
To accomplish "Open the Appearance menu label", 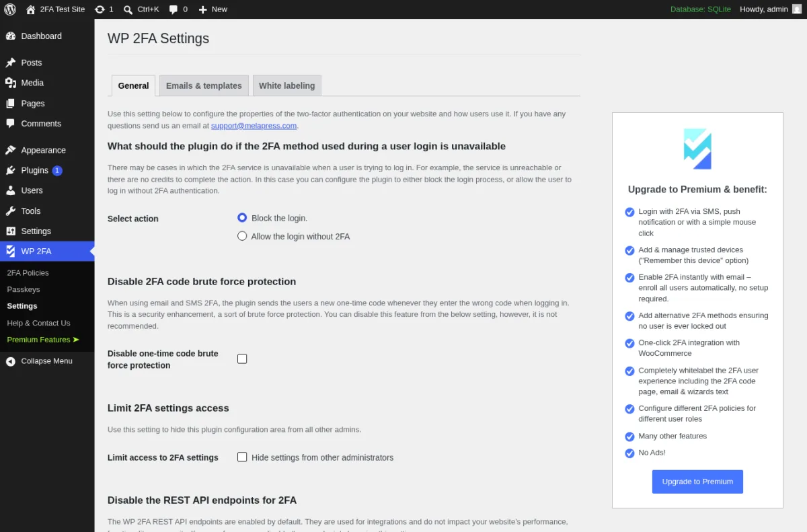I will [43, 150].
